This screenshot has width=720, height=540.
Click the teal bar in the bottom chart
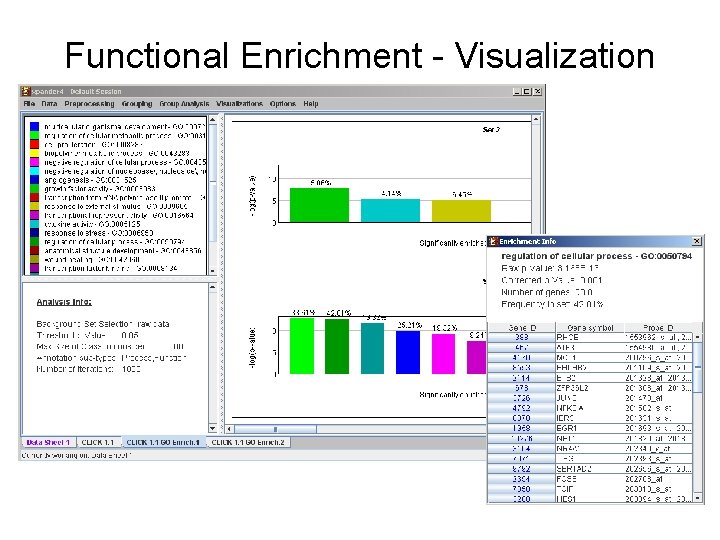372,348
